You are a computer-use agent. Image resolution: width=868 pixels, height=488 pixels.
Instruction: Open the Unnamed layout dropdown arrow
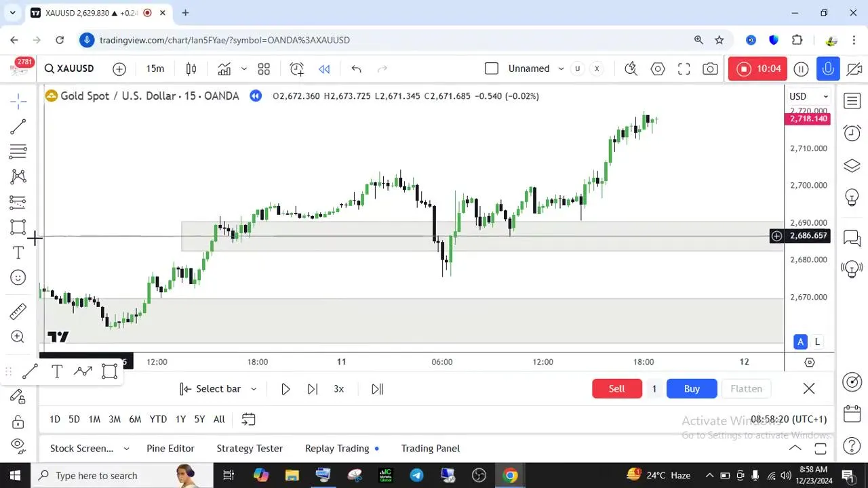coord(561,68)
